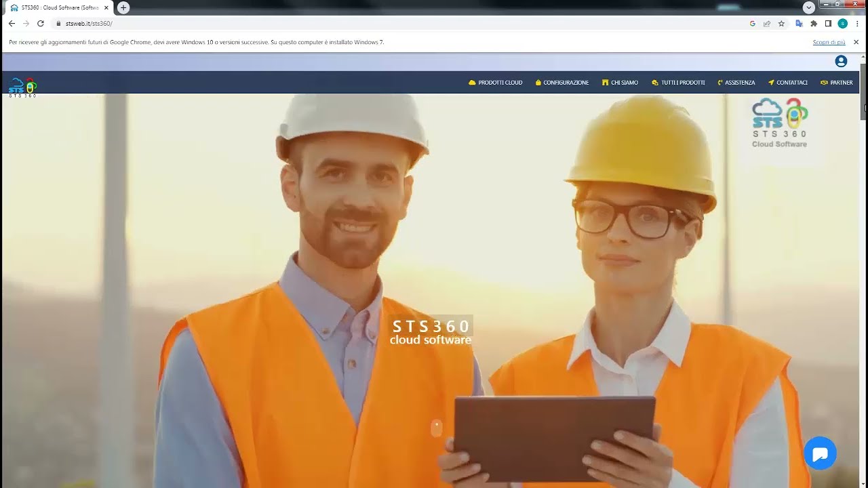Screen dimensions: 868x488
Task: Go to the CHI SIAMO page
Action: pyautogui.click(x=620, y=83)
